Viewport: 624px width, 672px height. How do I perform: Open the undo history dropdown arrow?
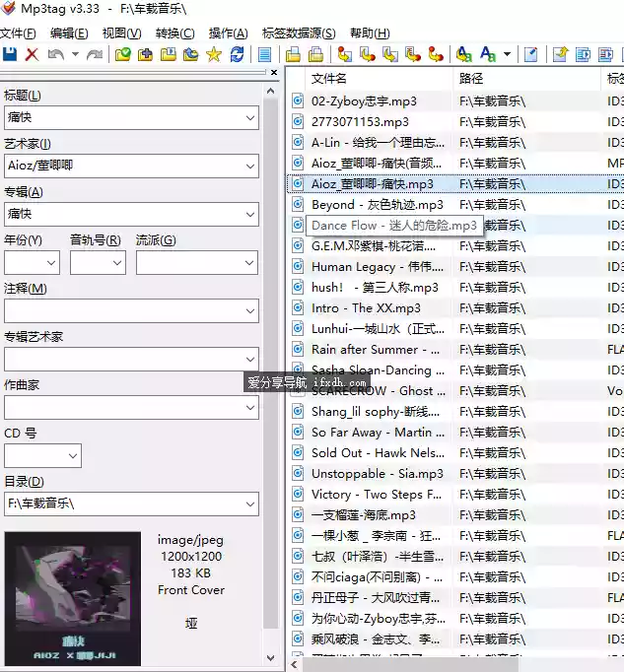(75, 54)
